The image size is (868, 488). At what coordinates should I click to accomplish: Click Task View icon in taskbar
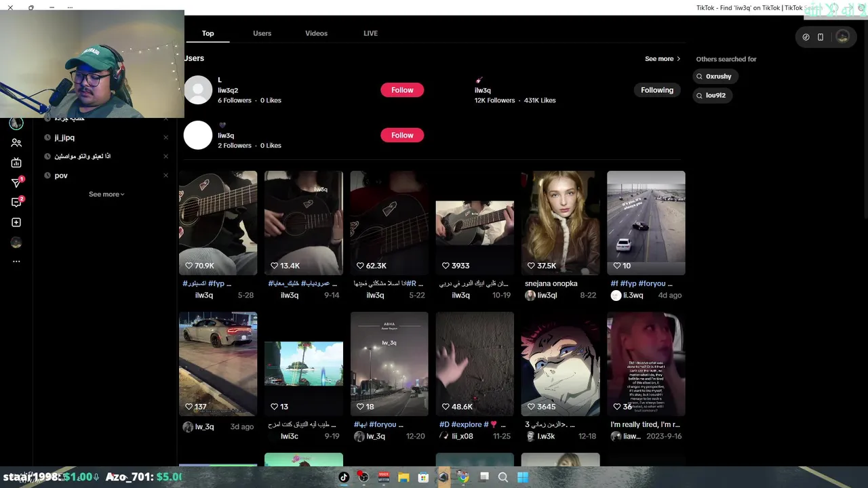click(484, 477)
